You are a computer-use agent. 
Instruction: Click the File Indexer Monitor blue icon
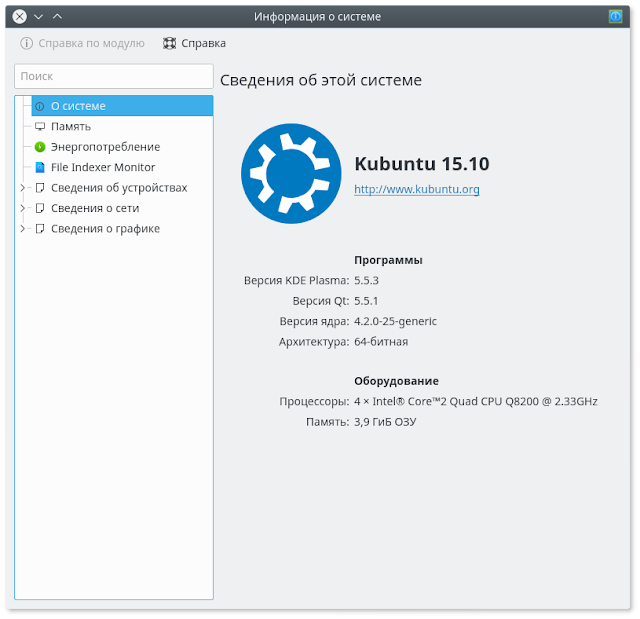coord(40,167)
